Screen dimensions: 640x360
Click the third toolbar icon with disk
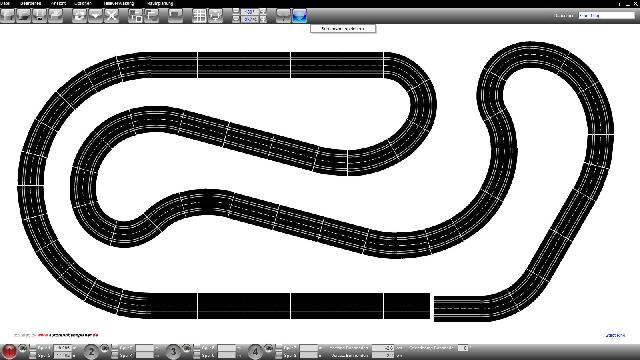[x=40, y=16]
